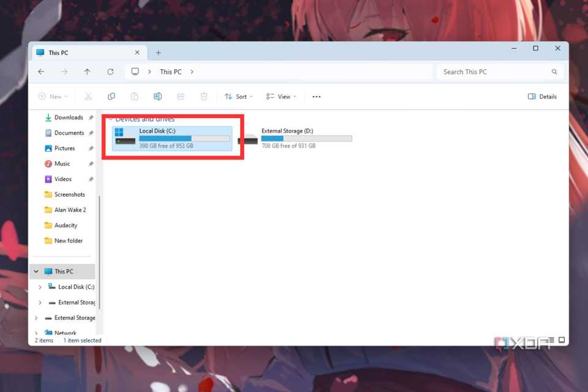The height and width of the screenshot is (392, 588).
Task: Click the Delete trash icon
Action: (203, 96)
